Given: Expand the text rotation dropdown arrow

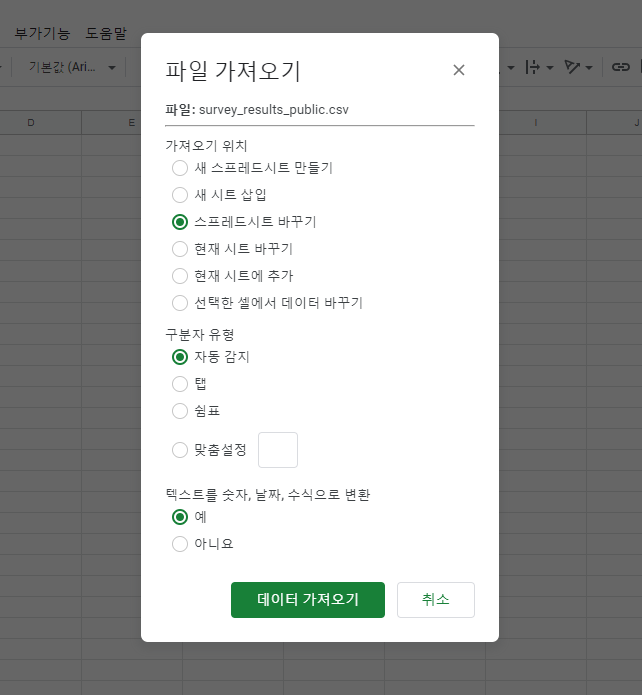Looking at the screenshot, I should click(x=589, y=68).
